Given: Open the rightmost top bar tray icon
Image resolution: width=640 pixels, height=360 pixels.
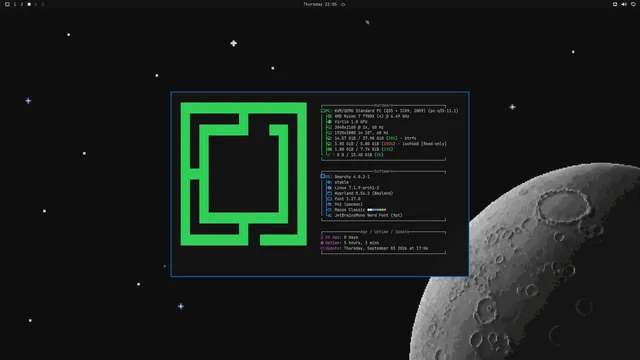Looking at the screenshot, I should [633, 4].
